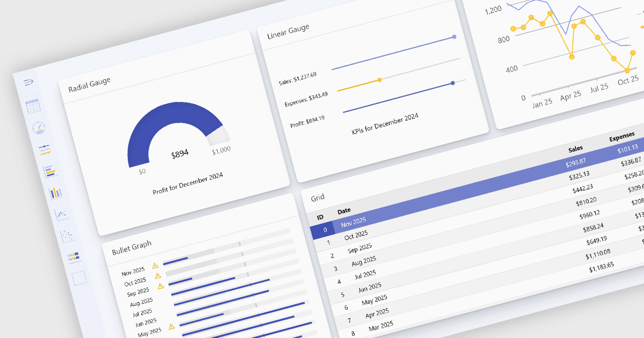
Task: Click the Radial Gauge panel title
Action: (x=89, y=84)
